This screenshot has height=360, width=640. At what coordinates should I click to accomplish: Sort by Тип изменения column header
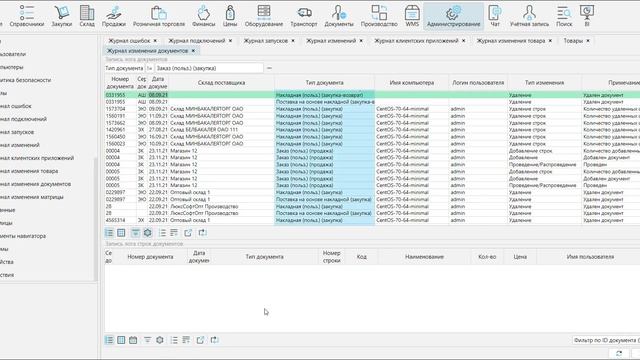pos(544,82)
